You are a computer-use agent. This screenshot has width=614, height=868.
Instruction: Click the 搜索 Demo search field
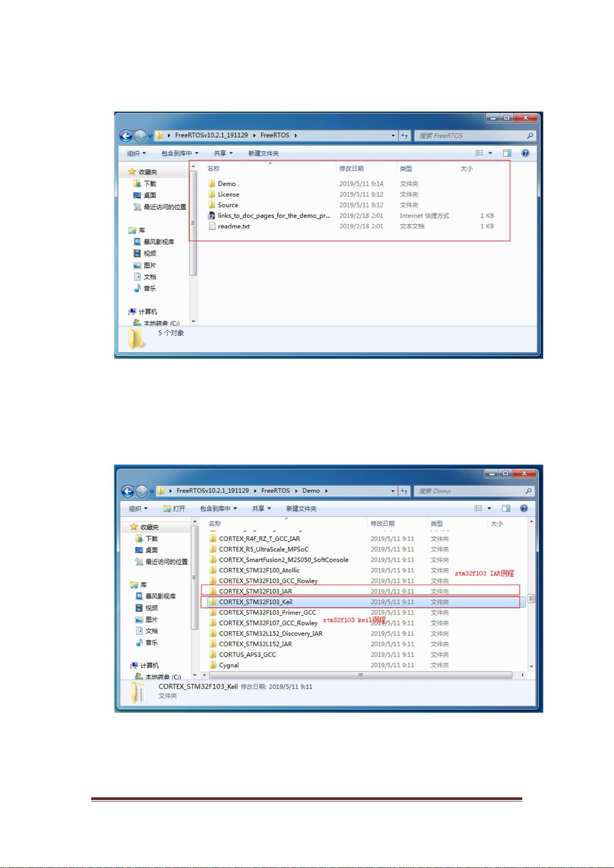click(469, 491)
